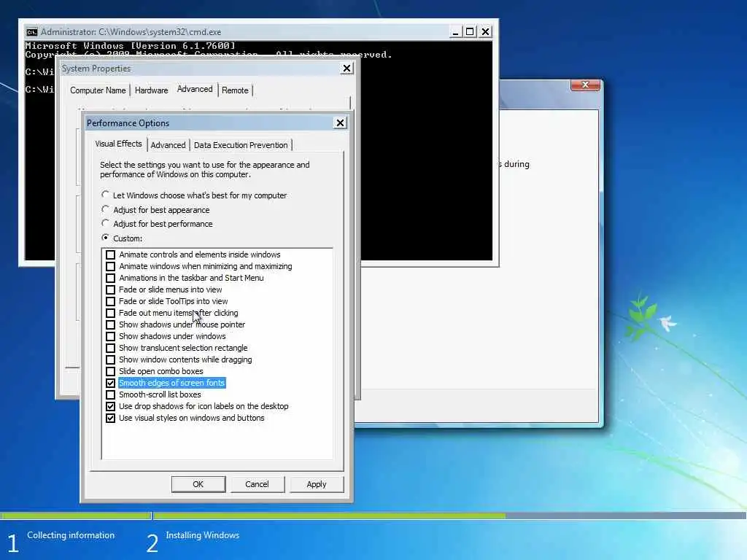The width and height of the screenshot is (747, 560).
Task: Enable Fade out menu items after clicking
Action: [x=111, y=313]
